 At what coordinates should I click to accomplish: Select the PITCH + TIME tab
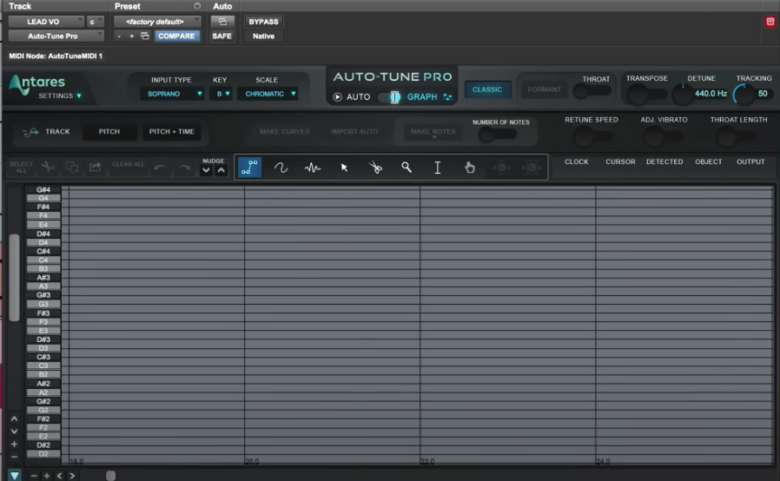point(172,132)
